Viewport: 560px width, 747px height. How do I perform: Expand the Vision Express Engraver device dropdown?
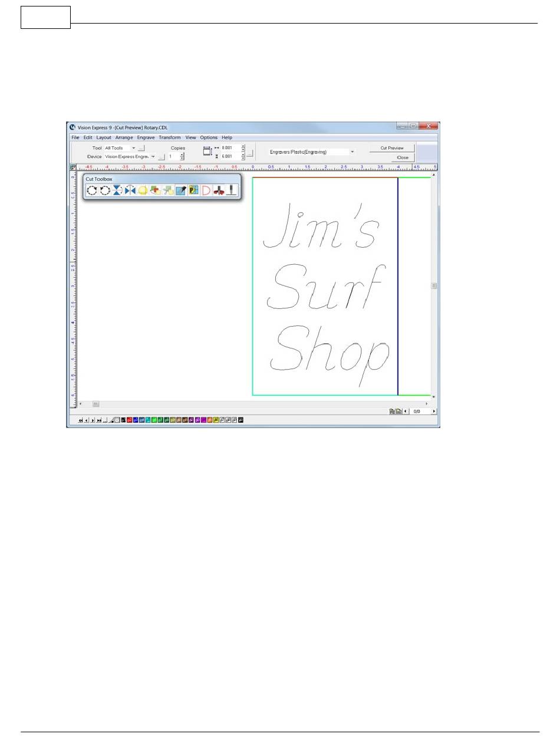click(153, 157)
